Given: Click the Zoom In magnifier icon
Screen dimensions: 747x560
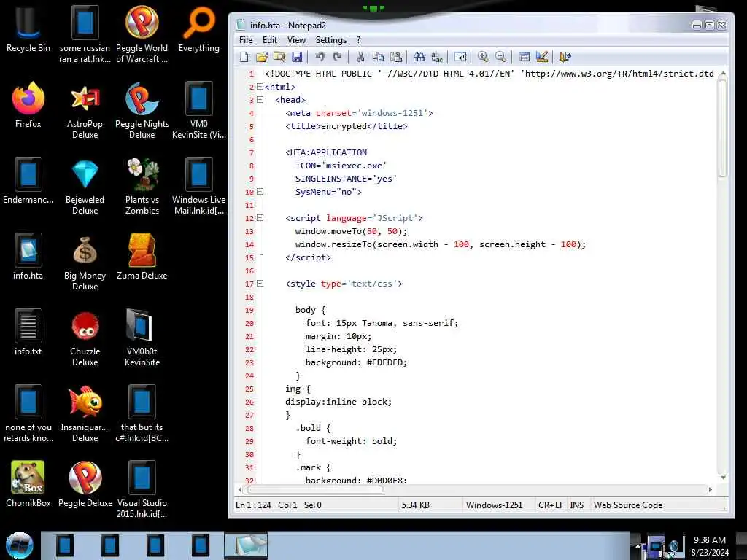Looking at the screenshot, I should pyautogui.click(x=483, y=57).
